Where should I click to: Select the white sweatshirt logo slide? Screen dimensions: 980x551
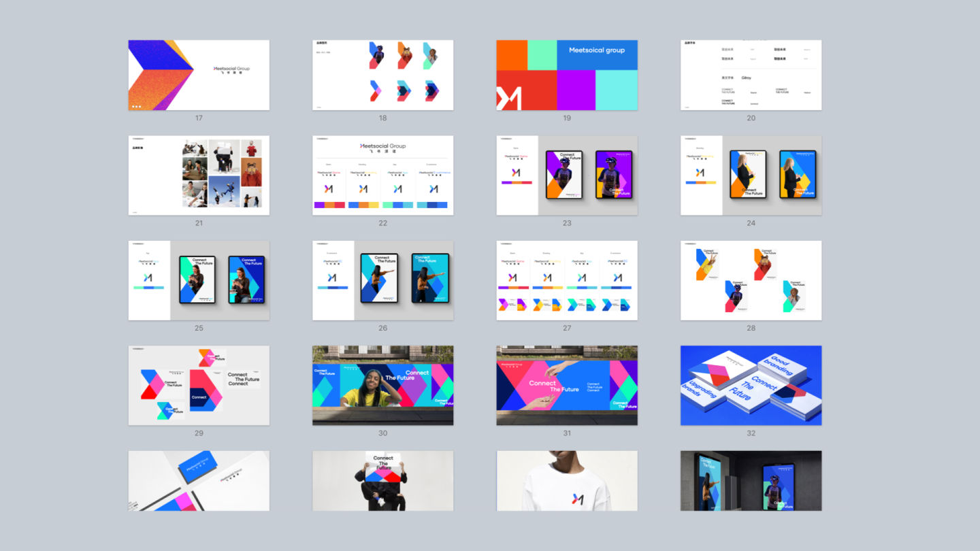tap(567, 480)
